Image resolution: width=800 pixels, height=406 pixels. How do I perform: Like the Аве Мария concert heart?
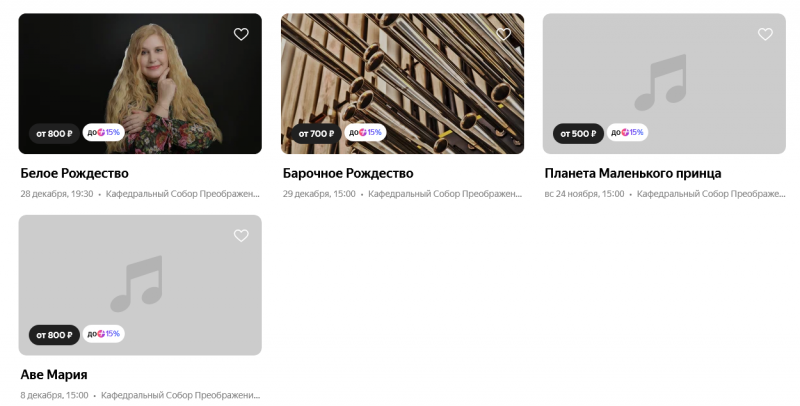(241, 236)
